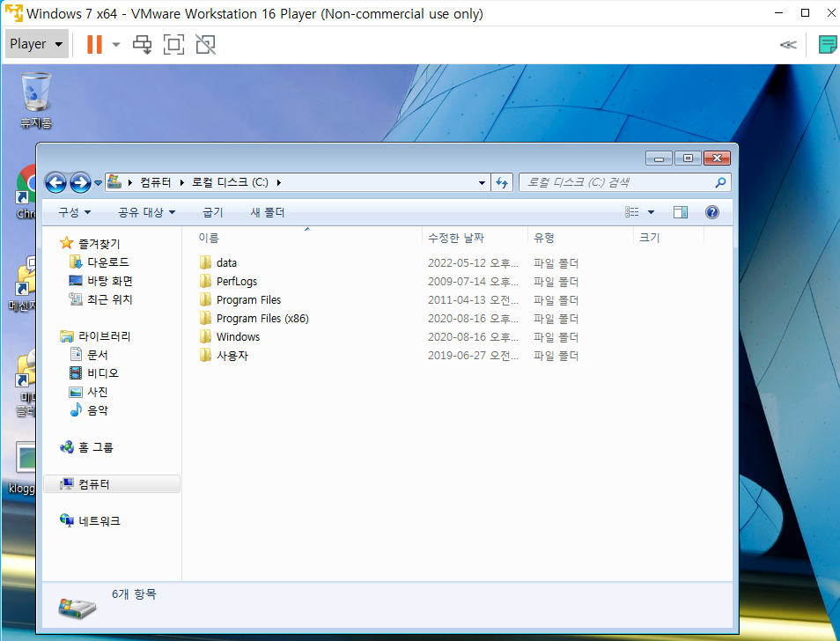Viewport: 840px width, 641px height.
Task: Toggle Unity mode icon in VMware toolbar
Action: [206, 44]
